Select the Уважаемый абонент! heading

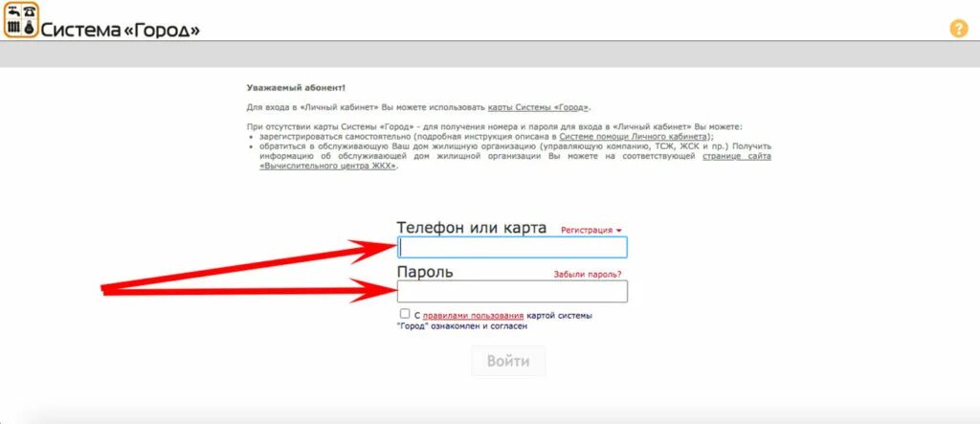click(296, 88)
